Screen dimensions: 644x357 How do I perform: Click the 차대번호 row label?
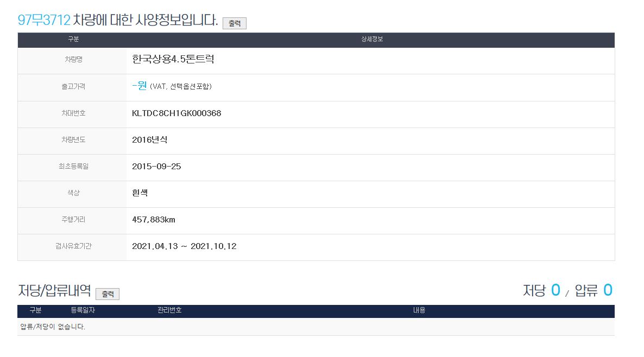pos(73,113)
